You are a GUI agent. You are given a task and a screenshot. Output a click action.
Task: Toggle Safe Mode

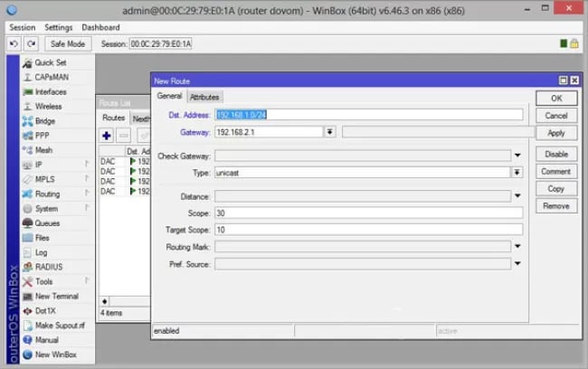[x=68, y=44]
